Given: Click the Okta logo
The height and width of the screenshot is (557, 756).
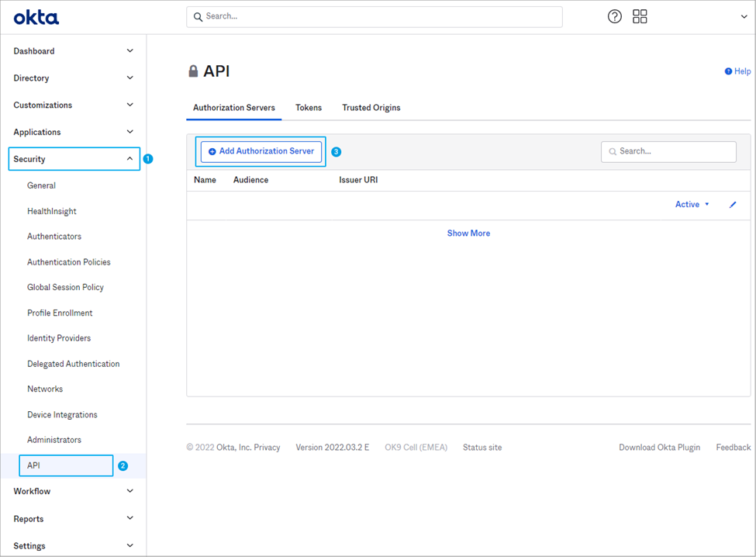Looking at the screenshot, I should (x=36, y=18).
